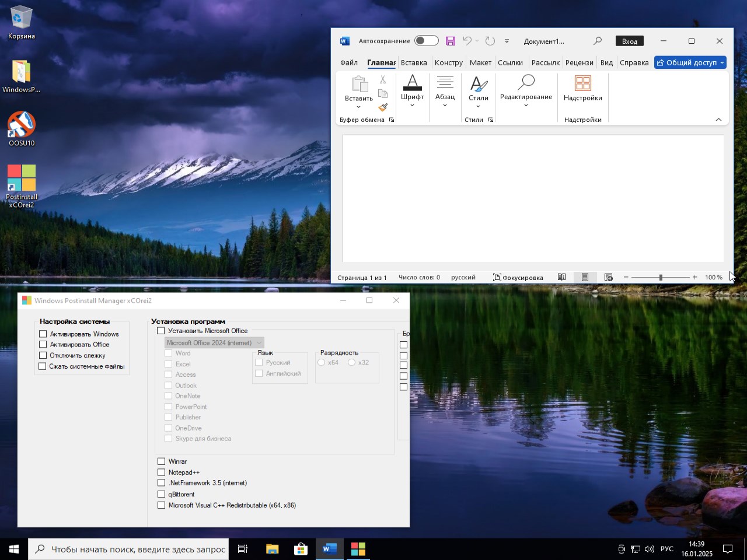Click the РУС language indicator
This screenshot has height=560, width=747.
click(x=667, y=549)
